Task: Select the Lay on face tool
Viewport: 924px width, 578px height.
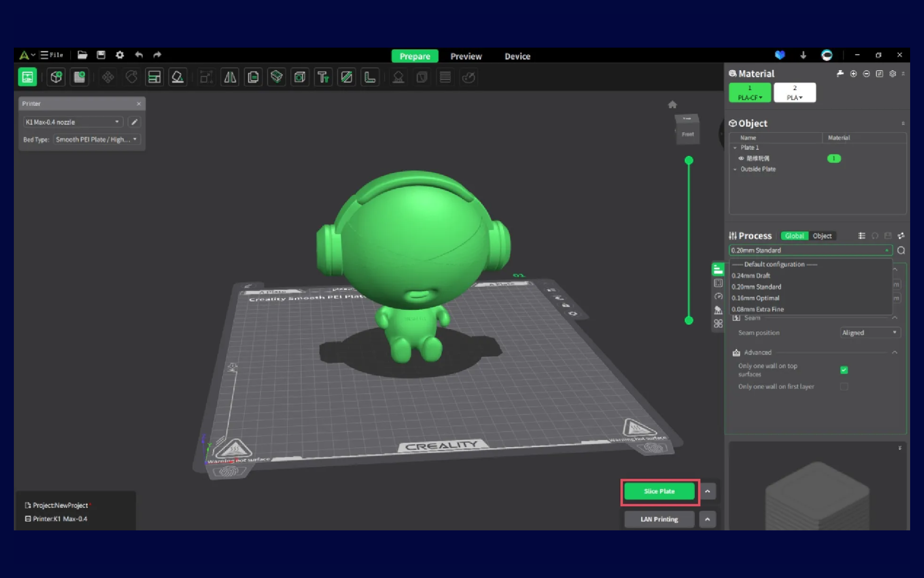Action: click(177, 77)
